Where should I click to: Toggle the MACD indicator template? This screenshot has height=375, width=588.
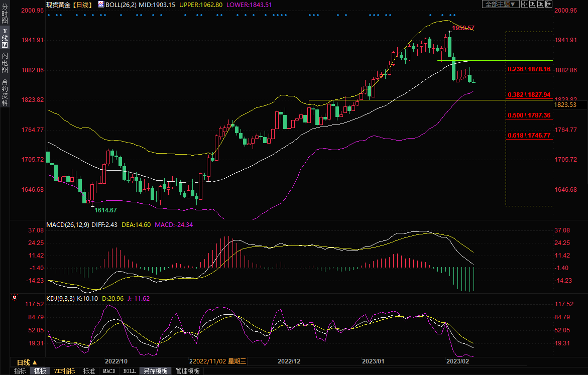click(x=109, y=371)
